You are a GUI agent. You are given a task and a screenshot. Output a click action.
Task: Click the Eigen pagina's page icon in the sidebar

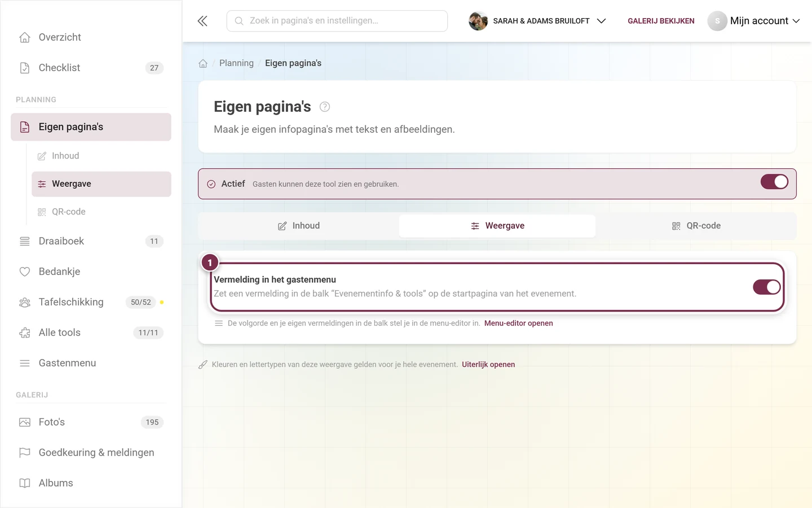coord(25,127)
